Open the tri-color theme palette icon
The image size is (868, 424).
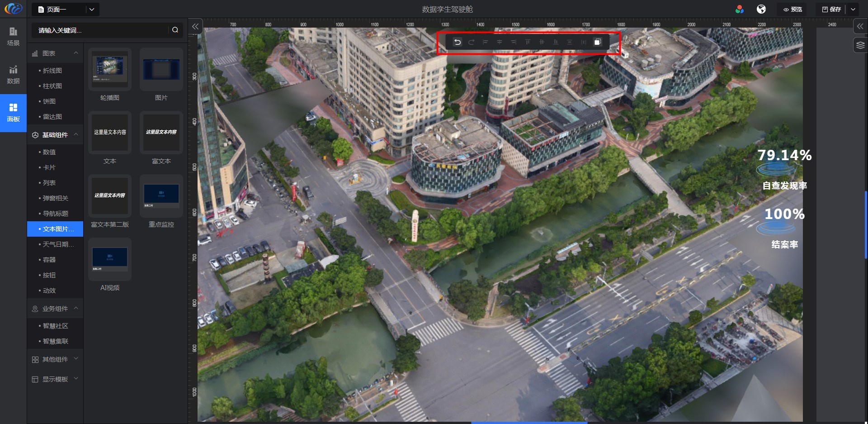(740, 9)
